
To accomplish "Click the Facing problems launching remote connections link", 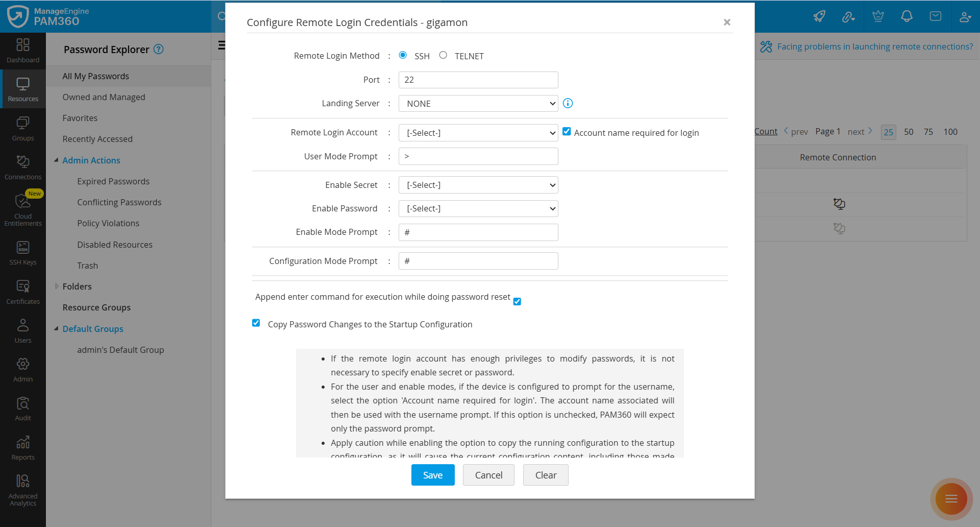I will 874,46.
